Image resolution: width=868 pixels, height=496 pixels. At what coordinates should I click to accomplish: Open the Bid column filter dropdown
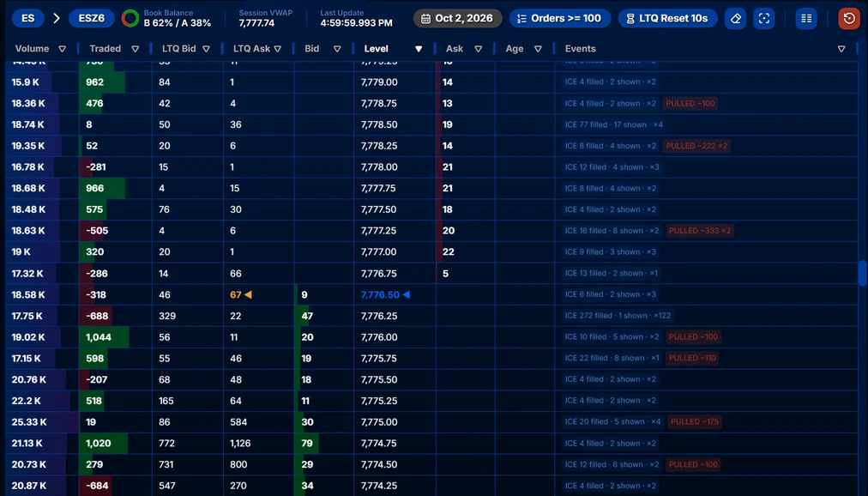point(336,49)
